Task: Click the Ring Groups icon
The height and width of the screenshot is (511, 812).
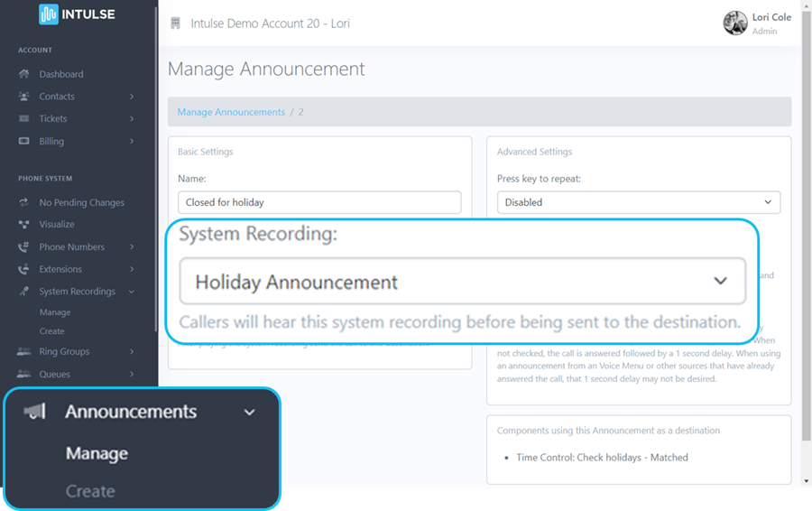Action: pos(23,352)
